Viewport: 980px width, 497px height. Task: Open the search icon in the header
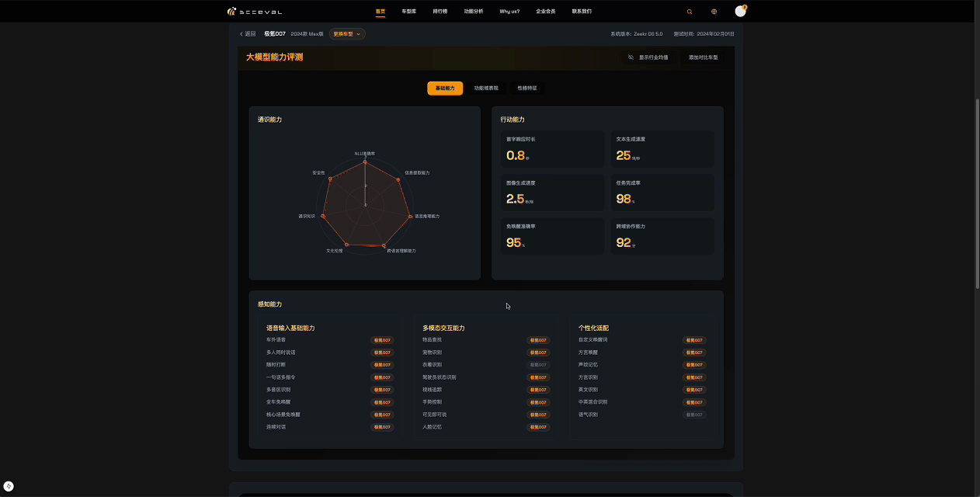coord(690,12)
